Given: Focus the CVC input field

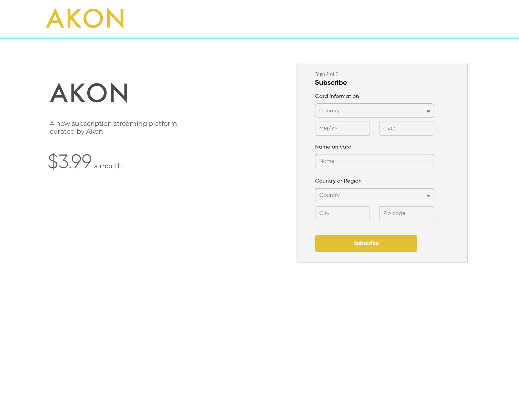Looking at the screenshot, I should click(407, 129).
